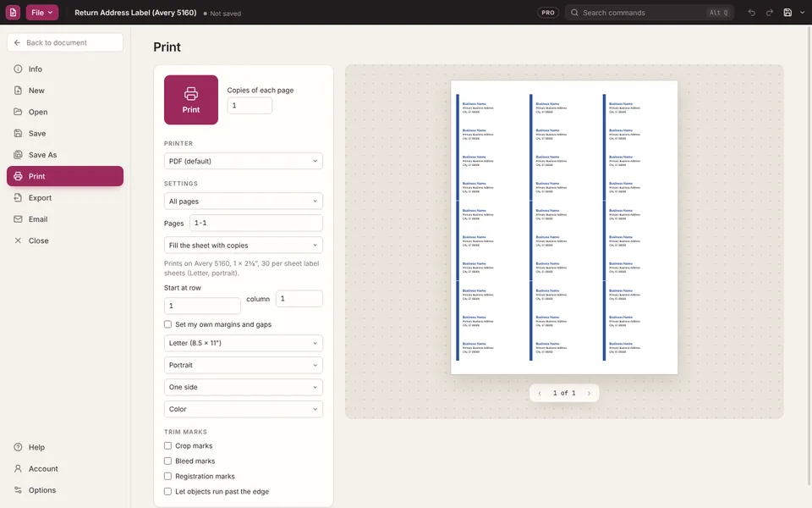
Task: Click the Help question mark icon
Action: point(18,447)
